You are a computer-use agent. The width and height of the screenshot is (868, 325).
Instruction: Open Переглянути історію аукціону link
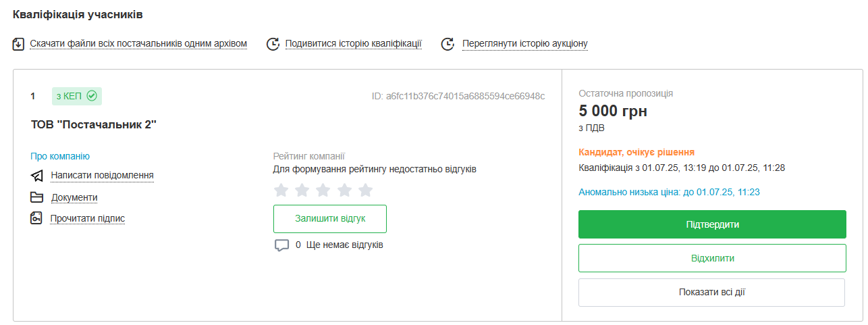[x=524, y=44]
